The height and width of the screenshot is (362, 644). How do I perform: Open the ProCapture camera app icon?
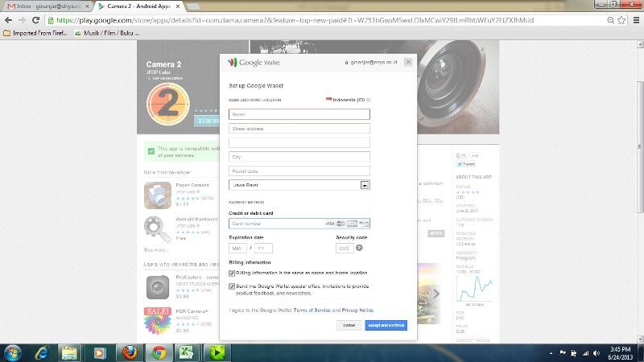[x=157, y=287]
